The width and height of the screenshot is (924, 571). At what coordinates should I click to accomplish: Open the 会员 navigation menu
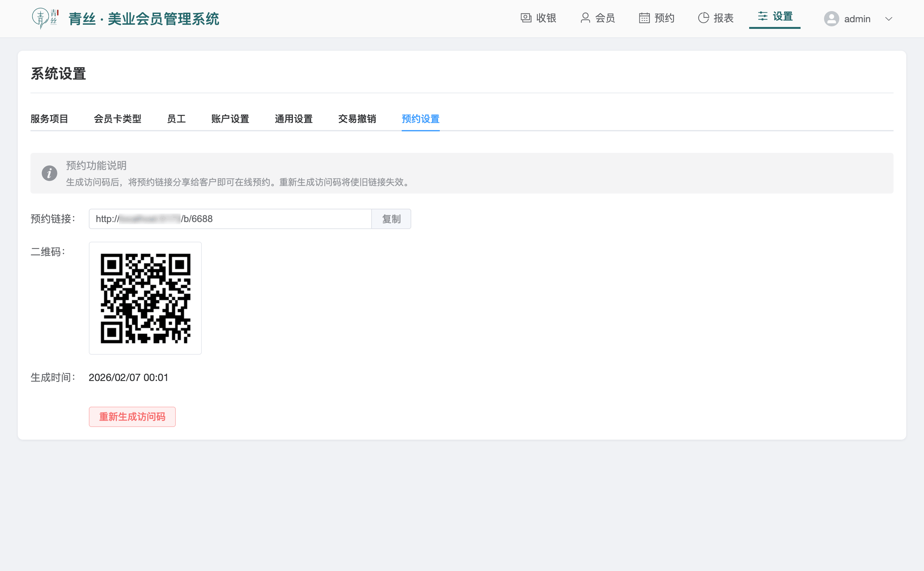(597, 18)
